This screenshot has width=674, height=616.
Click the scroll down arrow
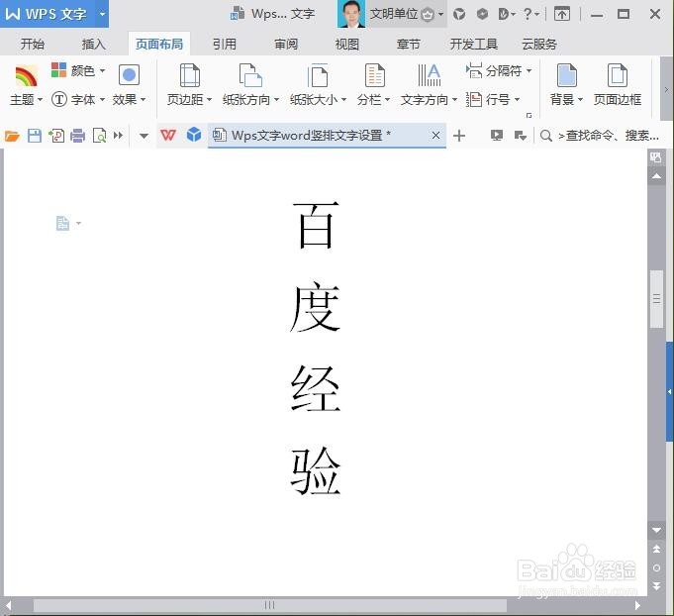point(656,530)
